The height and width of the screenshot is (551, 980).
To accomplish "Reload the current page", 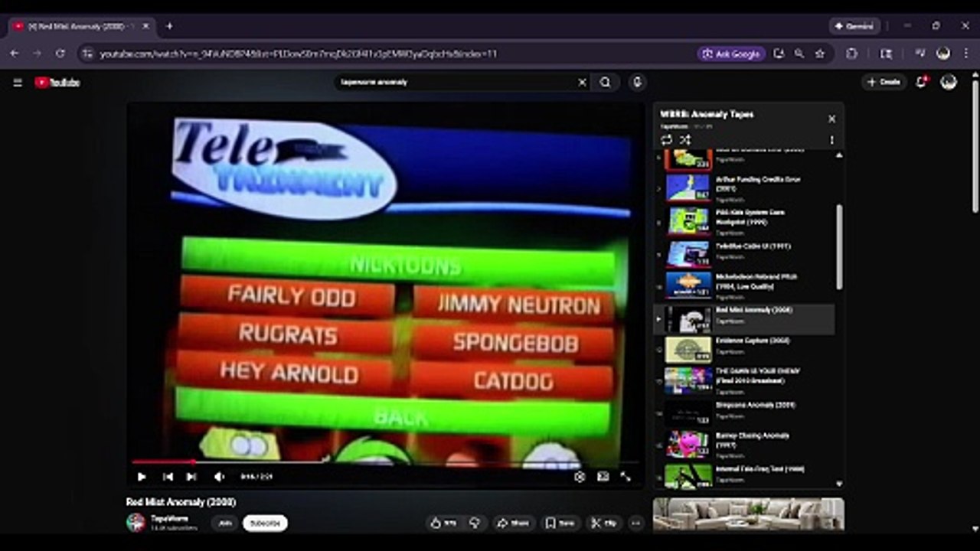I will coord(60,54).
